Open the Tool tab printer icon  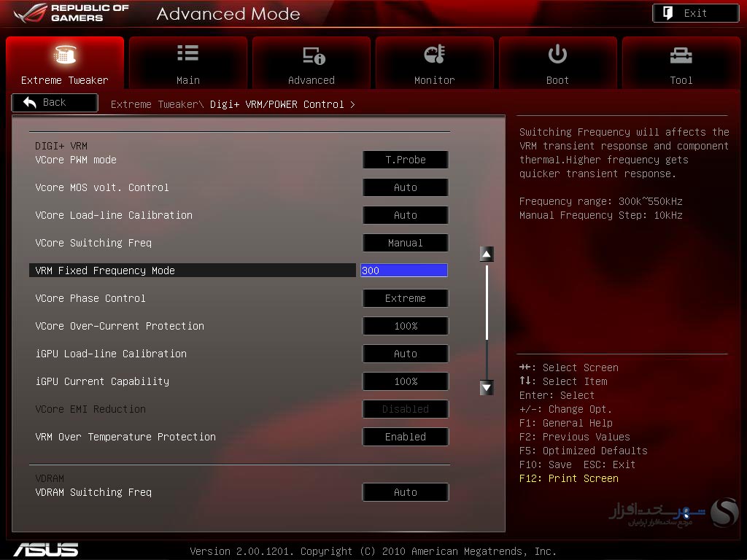point(681,55)
